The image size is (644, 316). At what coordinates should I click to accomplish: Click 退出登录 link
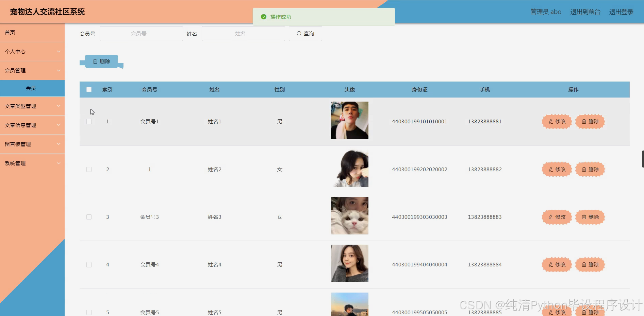point(621,12)
